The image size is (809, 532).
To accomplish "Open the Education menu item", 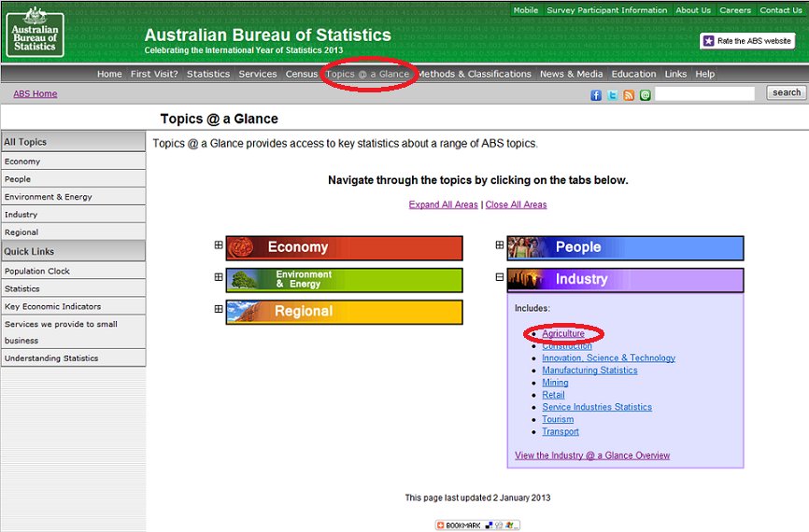I will click(x=633, y=74).
